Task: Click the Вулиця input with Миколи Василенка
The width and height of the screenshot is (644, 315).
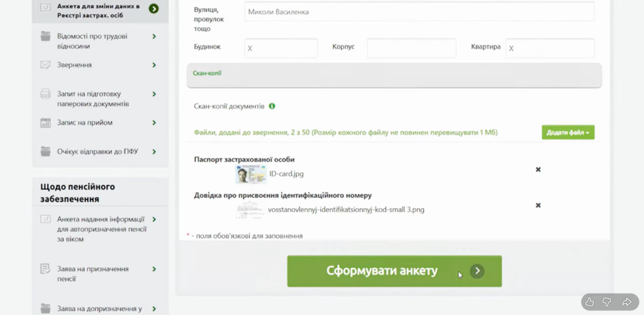Action: pos(419,12)
